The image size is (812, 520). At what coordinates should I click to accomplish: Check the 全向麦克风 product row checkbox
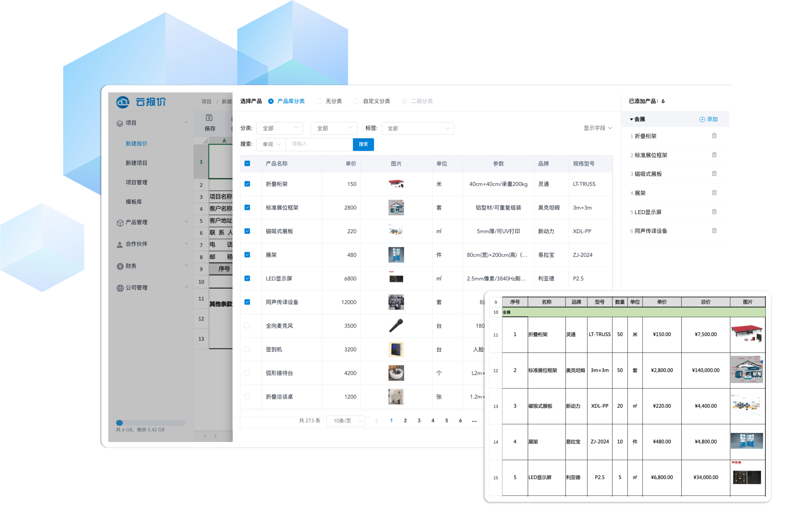tap(247, 325)
